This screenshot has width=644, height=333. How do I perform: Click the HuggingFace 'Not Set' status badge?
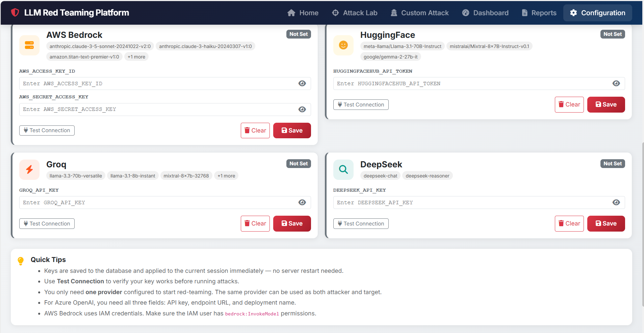[613, 34]
